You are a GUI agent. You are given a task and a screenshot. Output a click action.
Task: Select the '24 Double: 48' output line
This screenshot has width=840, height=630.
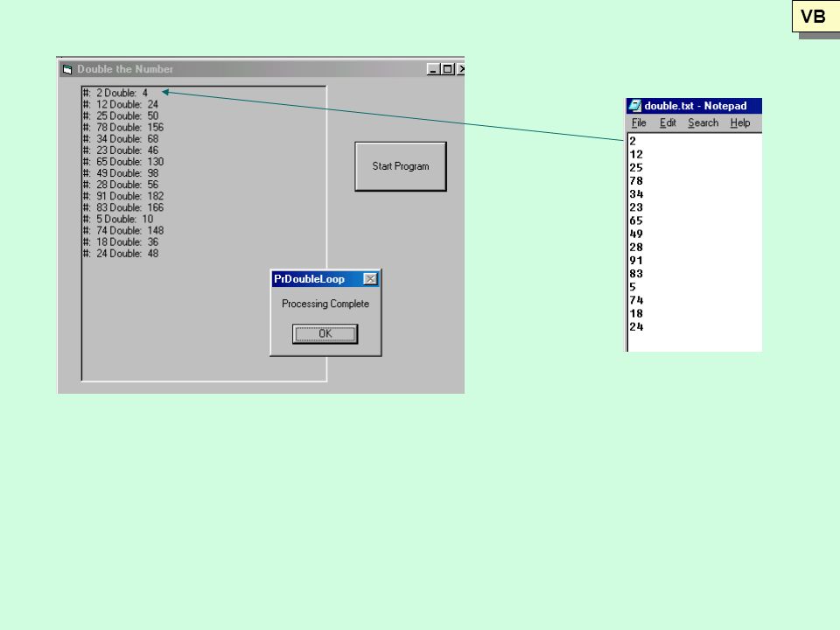click(x=121, y=254)
